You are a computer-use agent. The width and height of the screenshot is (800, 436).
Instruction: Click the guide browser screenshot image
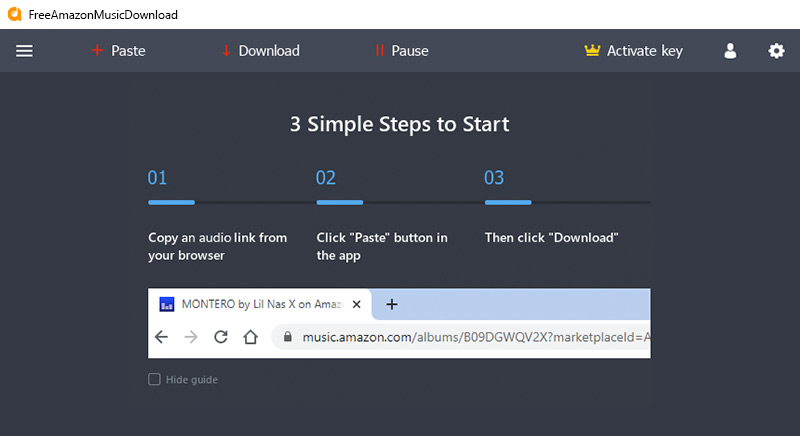pos(399,323)
